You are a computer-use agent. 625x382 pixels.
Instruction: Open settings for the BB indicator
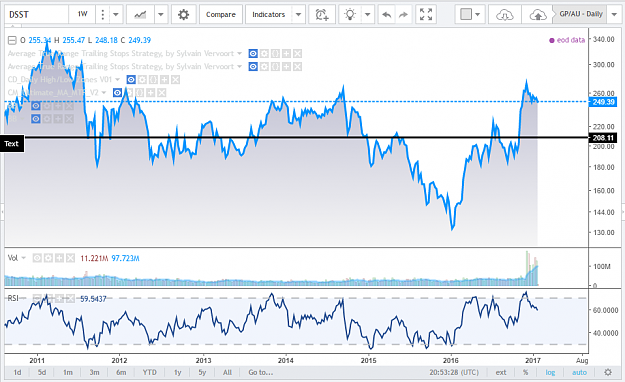click(47, 119)
